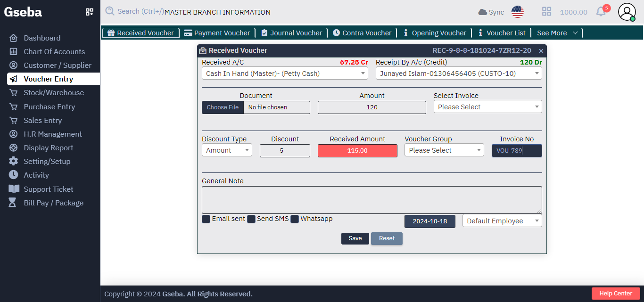This screenshot has height=302, width=644.
Task: Switch to the Payment Voucher tab
Action: [x=217, y=33]
